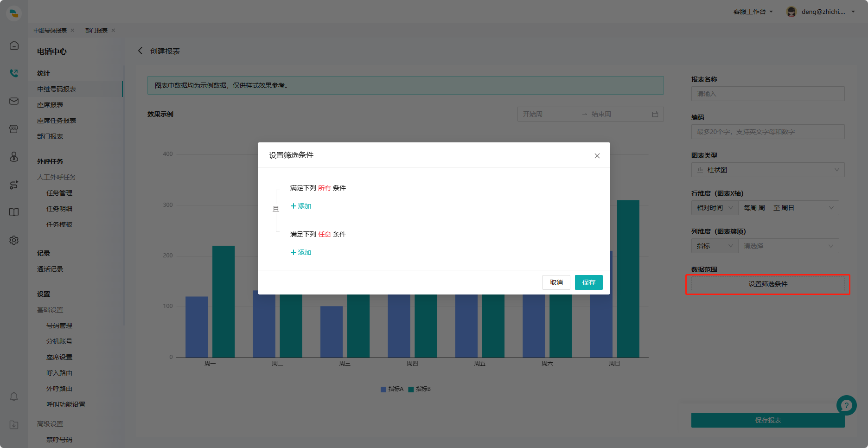Click the back arrow beside 创建报表
The width and height of the screenshot is (868, 448).
(x=140, y=51)
